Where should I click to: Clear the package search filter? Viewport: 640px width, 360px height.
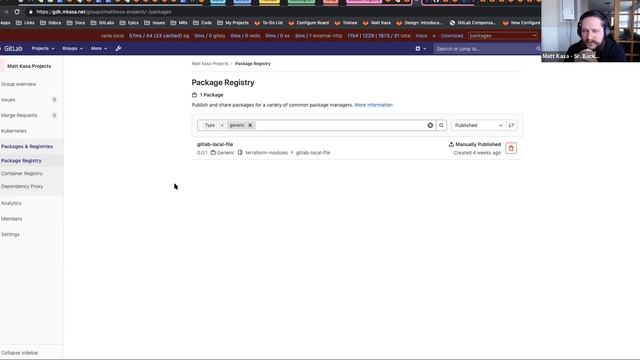tap(430, 125)
